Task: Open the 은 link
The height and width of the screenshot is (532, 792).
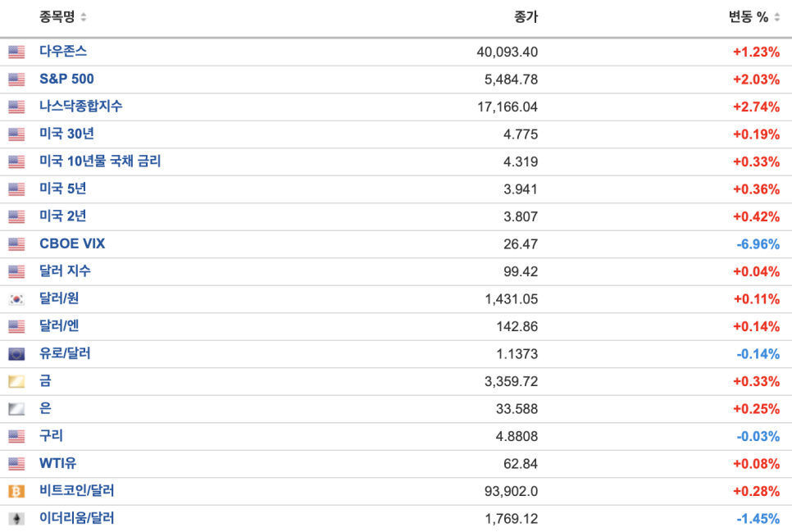Action: pyautogui.click(x=45, y=408)
